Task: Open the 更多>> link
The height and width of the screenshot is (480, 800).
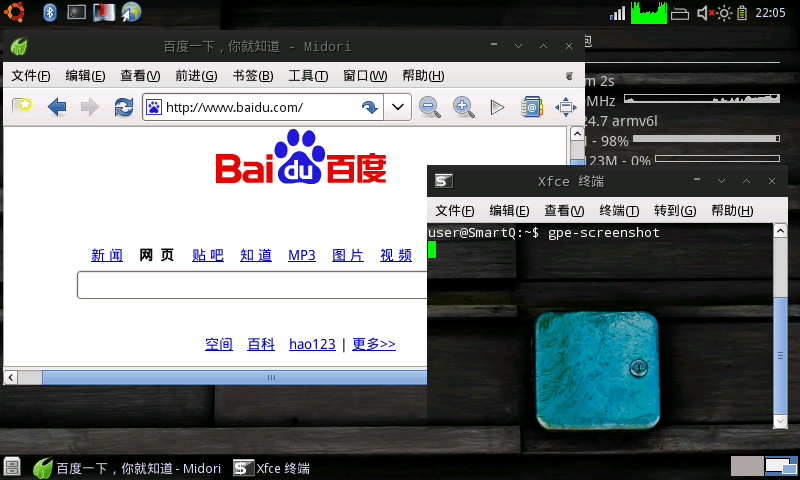Action: [374, 344]
